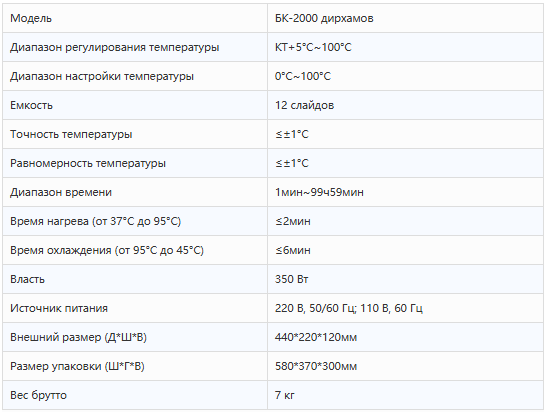Select the '440*220*120мм' external size value
Screen dimensions: 546x412
coord(316,337)
